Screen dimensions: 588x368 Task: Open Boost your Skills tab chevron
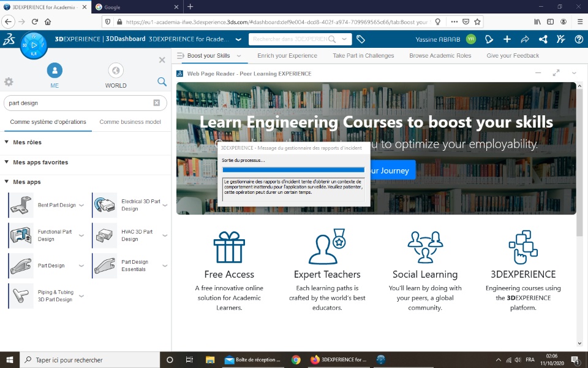(x=239, y=56)
